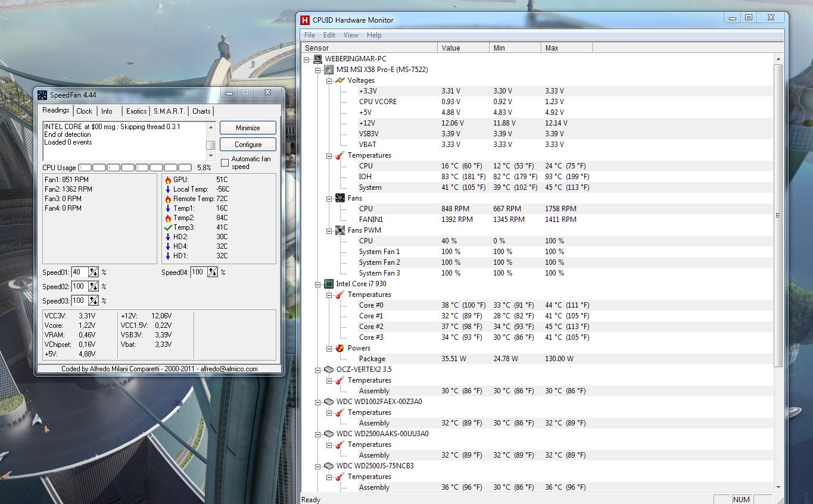
Task: Open the Charts tab in SpeedFan
Action: [x=201, y=111]
